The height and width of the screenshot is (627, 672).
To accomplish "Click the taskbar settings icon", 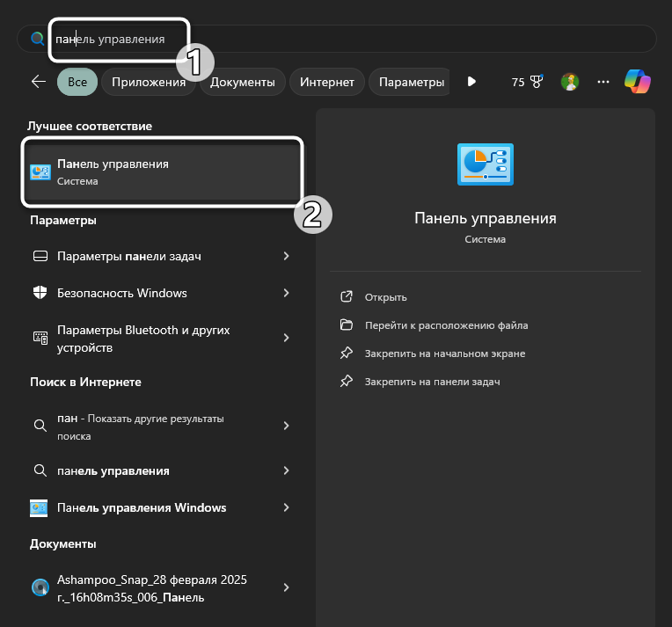I will pyautogui.click(x=40, y=256).
